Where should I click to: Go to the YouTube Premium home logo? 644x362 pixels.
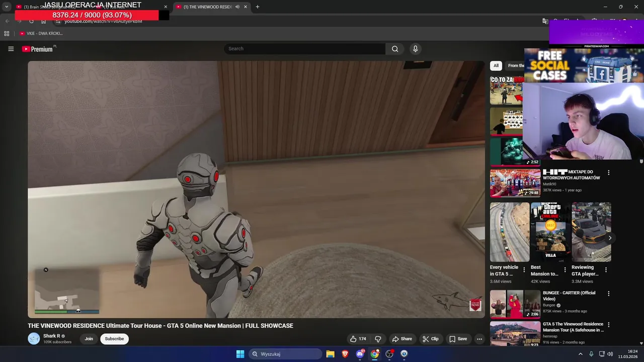pyautogui.click(x=37, y=49)
